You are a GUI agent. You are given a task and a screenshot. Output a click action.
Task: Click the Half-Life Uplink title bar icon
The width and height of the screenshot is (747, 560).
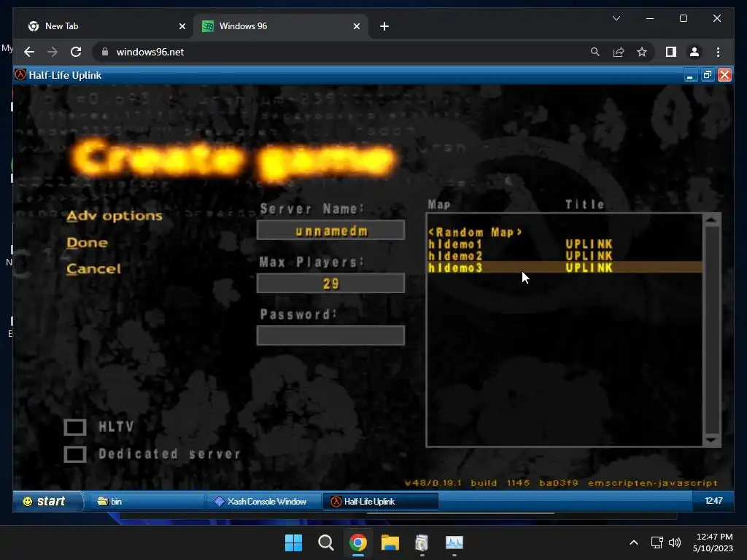[x=20, y=75]
